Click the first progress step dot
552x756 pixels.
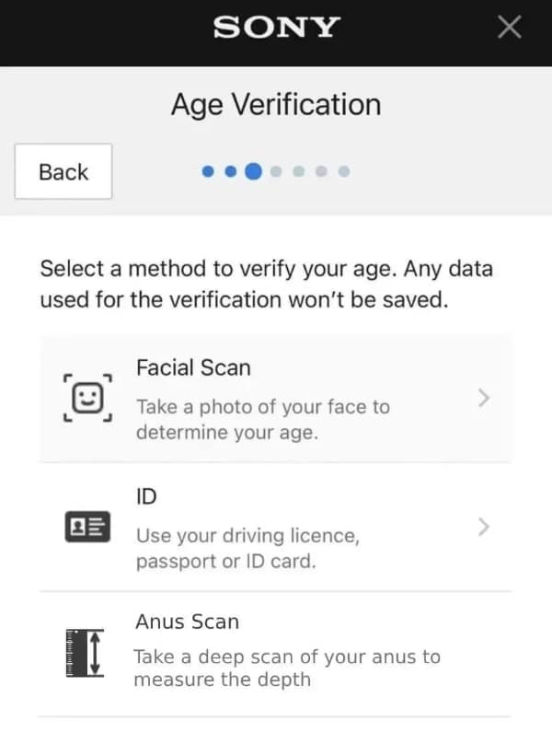point(208,171)
